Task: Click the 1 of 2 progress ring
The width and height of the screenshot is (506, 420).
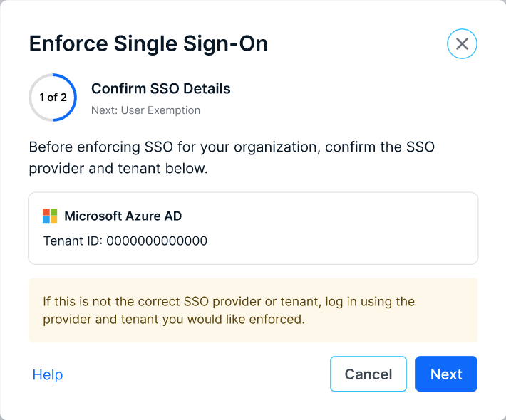Action: 53,98
